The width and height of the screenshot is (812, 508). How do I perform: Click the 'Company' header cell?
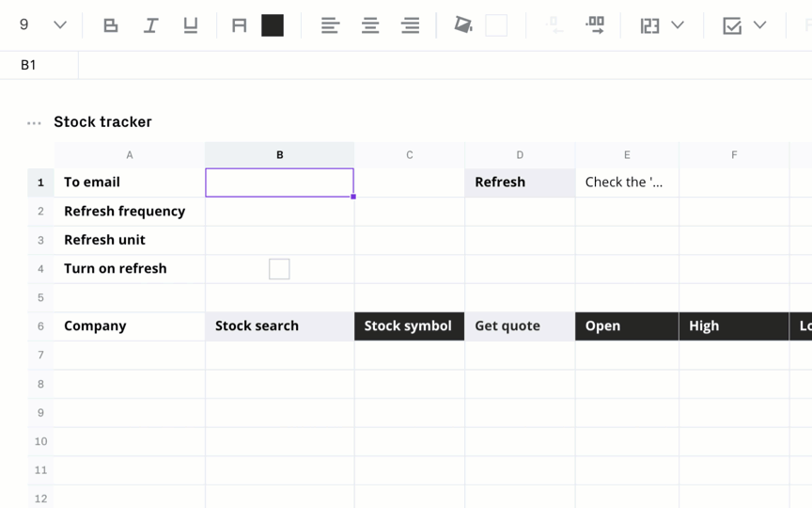(130, 326)
